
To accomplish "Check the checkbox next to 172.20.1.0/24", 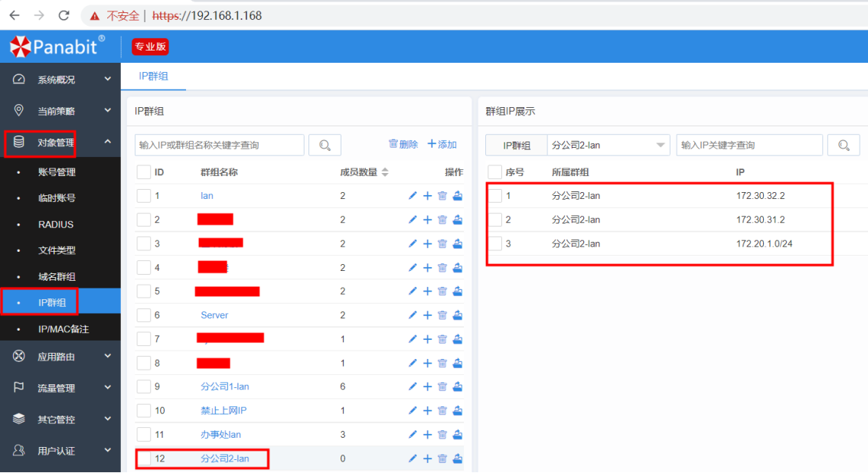I will (495, 244).
